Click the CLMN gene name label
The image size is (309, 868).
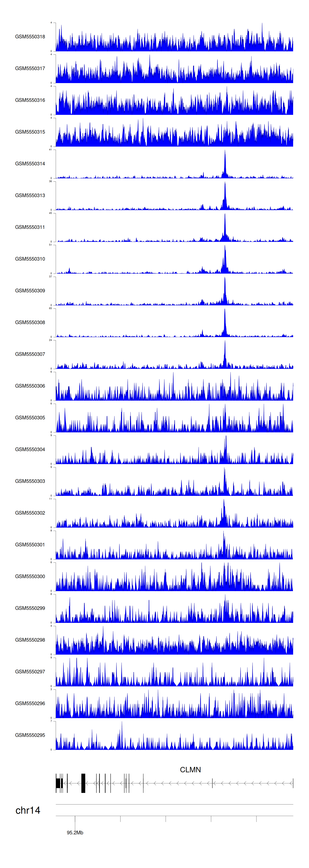190,770
